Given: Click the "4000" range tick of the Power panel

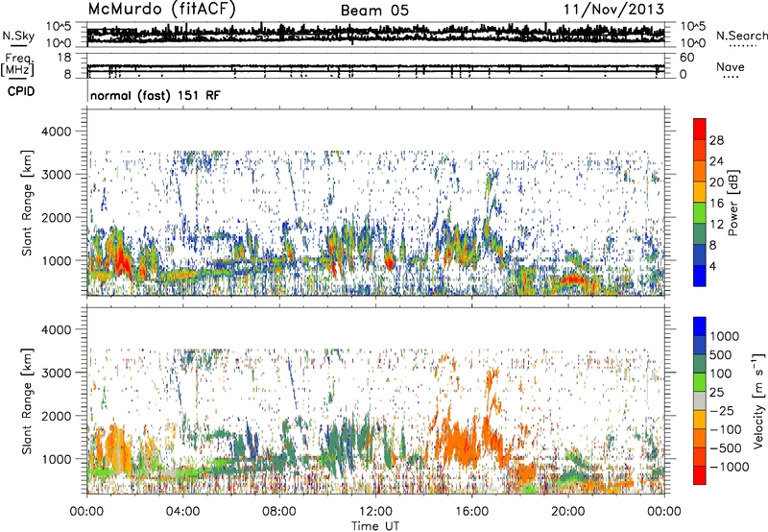Looking at the screenshot, I should coord(59,132).
